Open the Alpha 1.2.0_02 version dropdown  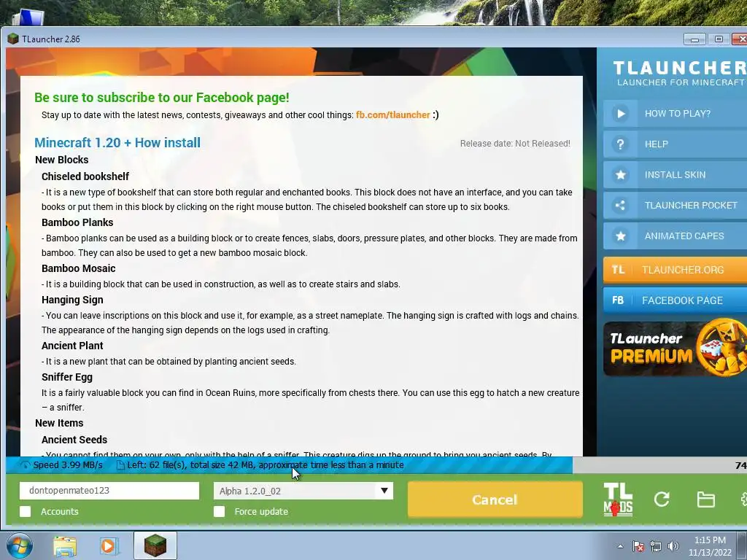pyautogui.click(x=303, y=491)
